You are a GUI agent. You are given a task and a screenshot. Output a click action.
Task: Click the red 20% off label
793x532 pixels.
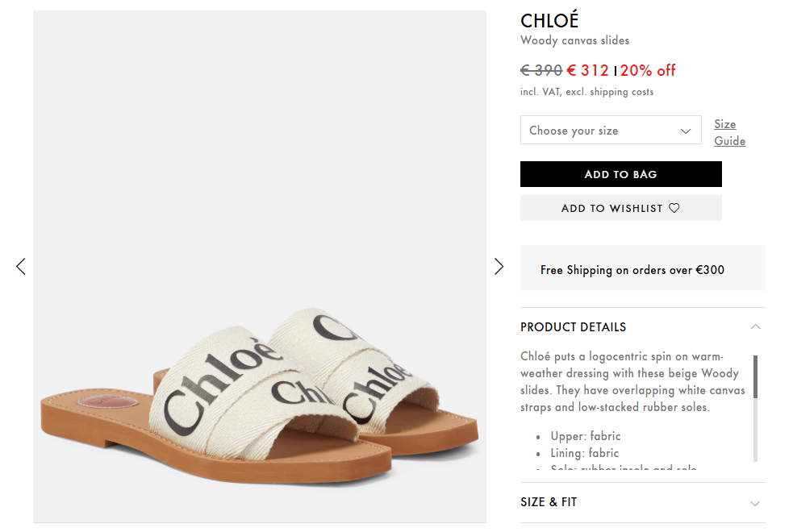648,70
